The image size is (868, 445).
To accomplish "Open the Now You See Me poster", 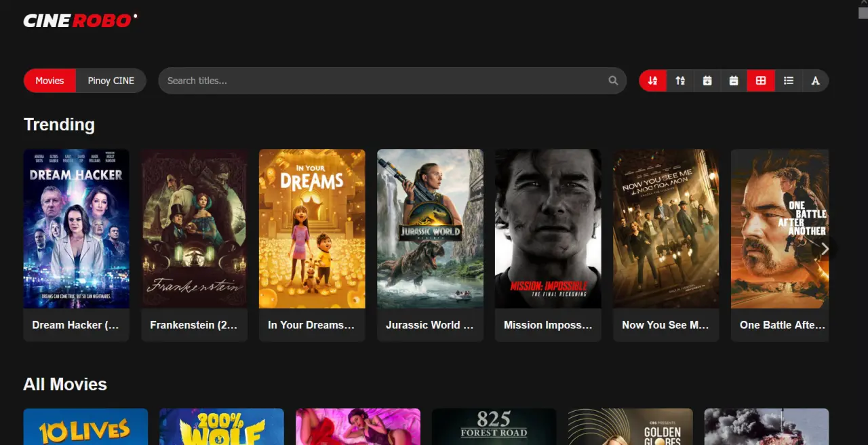I will click(666, 229).
